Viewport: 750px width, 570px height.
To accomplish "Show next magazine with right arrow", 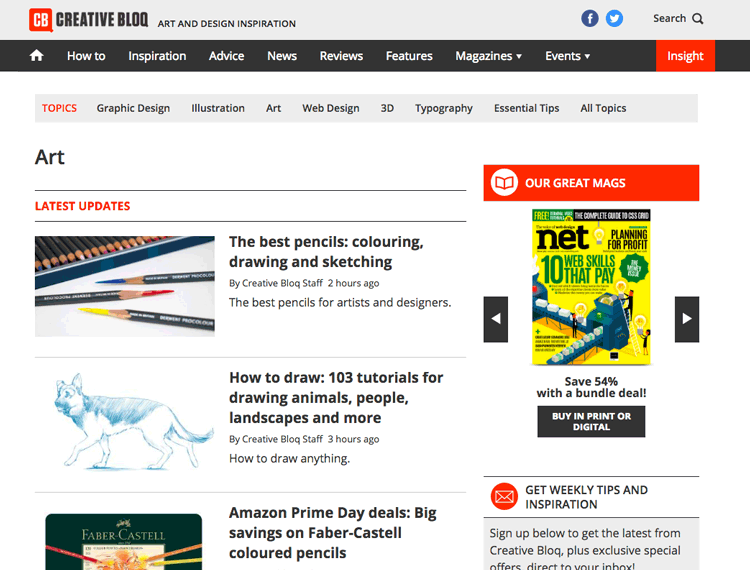I will [x=686, y=319].
